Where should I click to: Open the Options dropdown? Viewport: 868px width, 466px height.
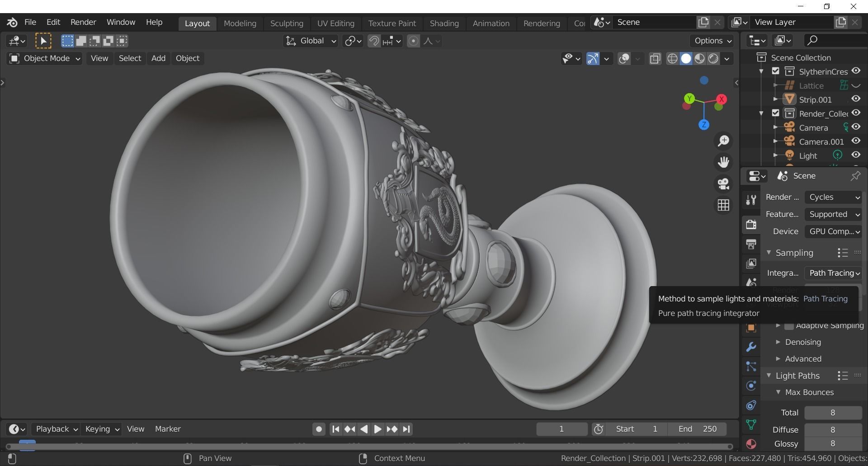point(712,41)
